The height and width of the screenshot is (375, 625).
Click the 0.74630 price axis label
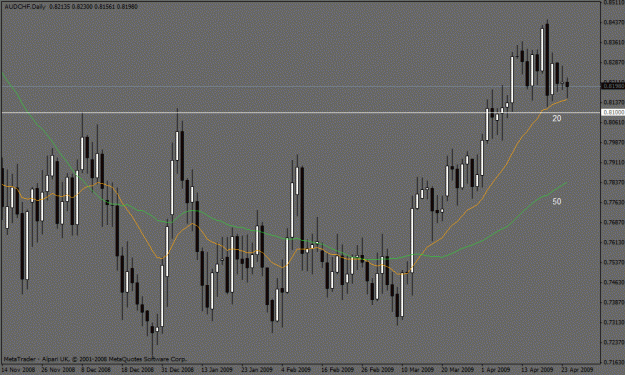click(x=614, y=282)
